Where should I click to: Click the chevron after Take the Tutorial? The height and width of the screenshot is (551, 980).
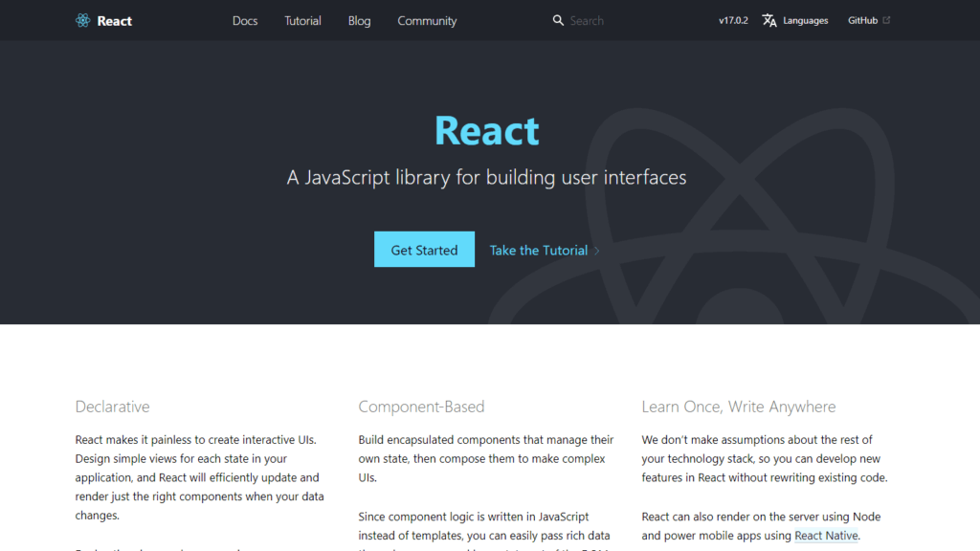click(x=597, y=251)
